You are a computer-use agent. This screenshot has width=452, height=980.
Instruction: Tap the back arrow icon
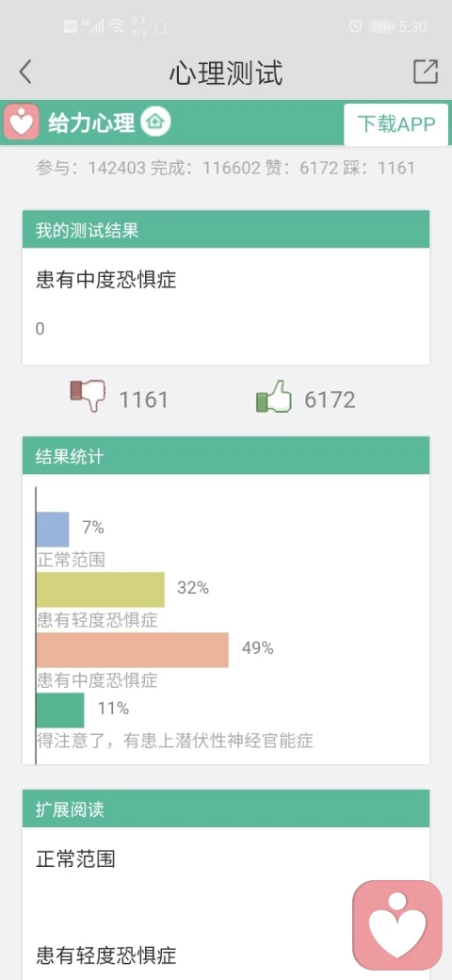click(x=25, y=72)
